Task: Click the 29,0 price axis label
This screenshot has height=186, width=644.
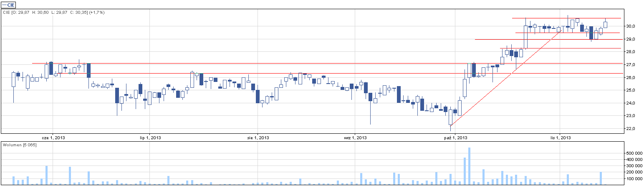Action: point(630,39)
